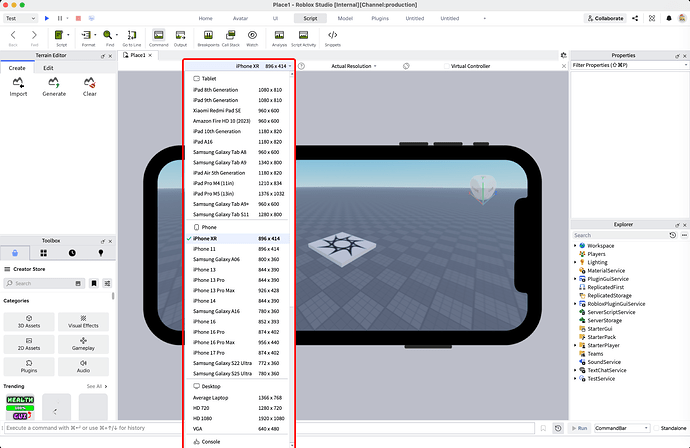
Task: Open the Find magnifier tool
Action: [x=107, y=35]
